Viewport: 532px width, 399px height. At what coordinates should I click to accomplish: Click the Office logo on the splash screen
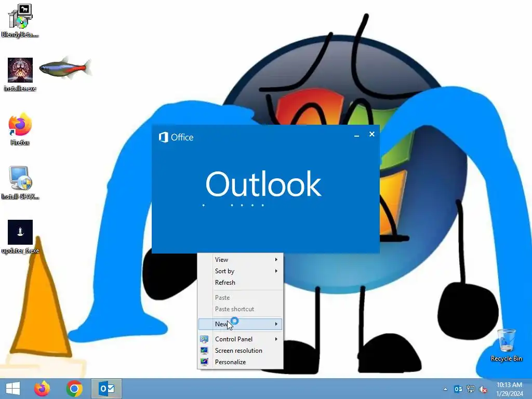[x=176, y=137]
